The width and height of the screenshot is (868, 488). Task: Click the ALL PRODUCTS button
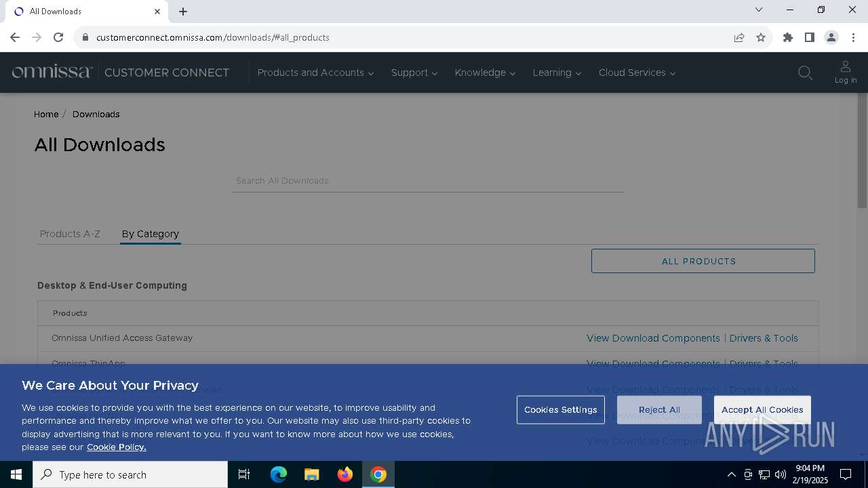pyautogui.click(x=703, y=261)
